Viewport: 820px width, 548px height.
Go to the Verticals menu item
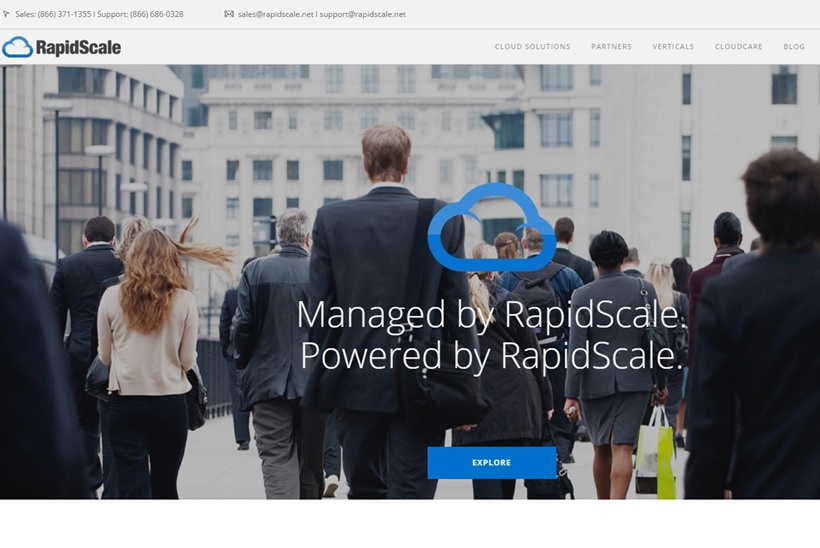point(673,47)
